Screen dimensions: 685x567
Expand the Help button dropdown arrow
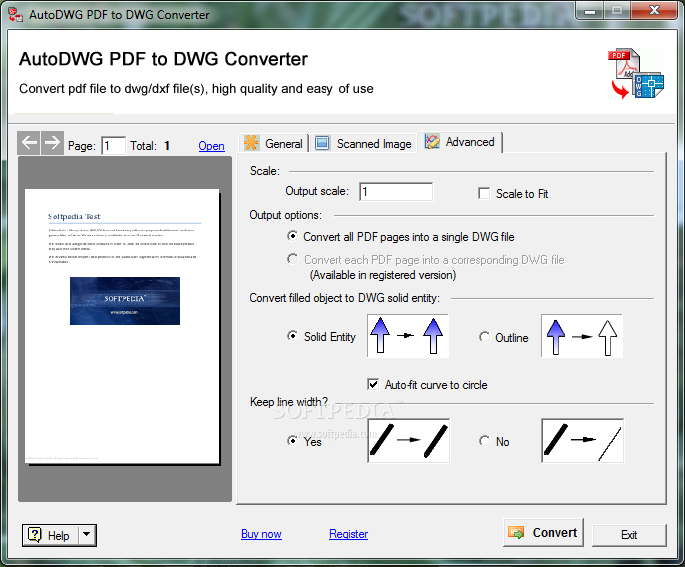[87, 535]
